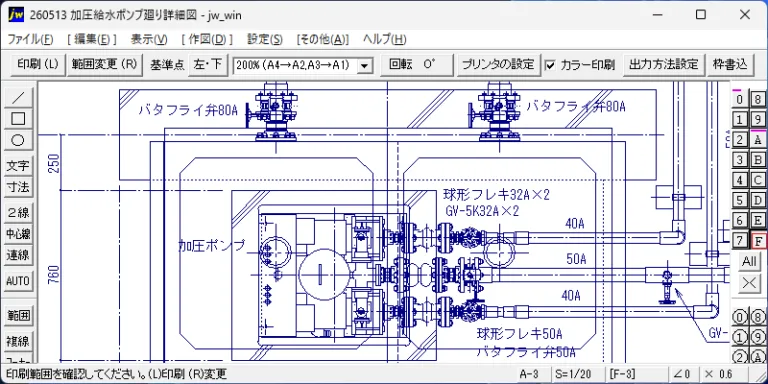Viewport: 768px width, 384px height.
Task: Click the 範囲変更 (R) button
Action: pos(104,65)
